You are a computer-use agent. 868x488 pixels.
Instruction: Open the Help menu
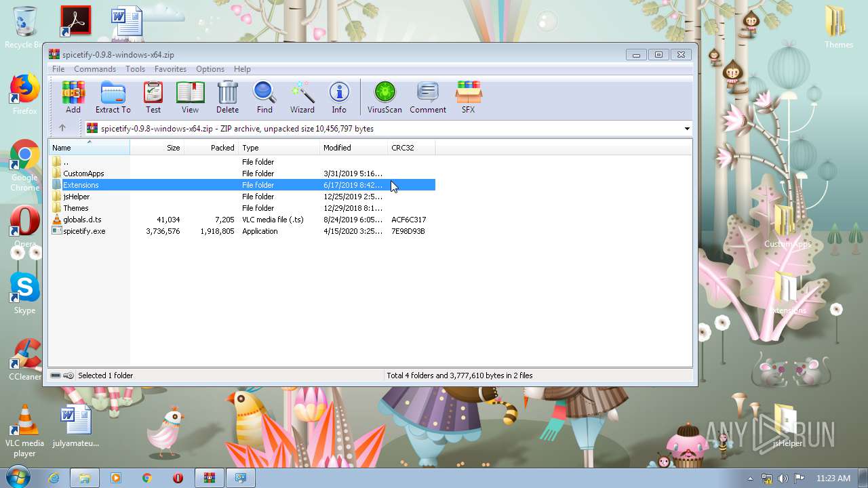[x=242, y=69]
